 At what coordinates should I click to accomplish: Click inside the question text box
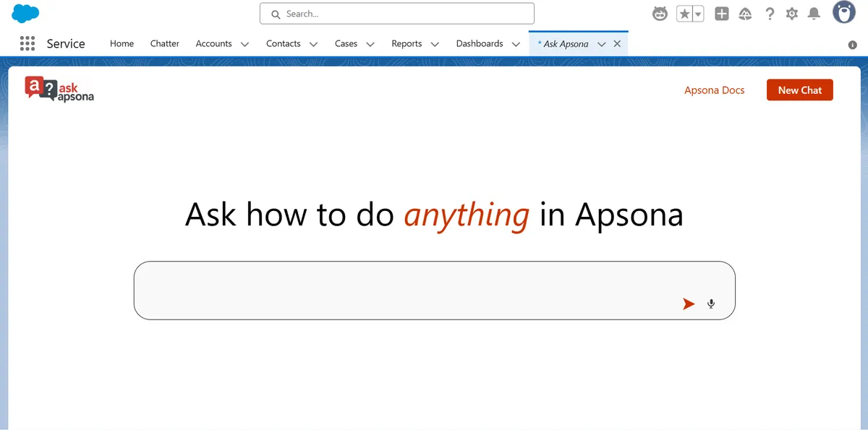(435, 291)
